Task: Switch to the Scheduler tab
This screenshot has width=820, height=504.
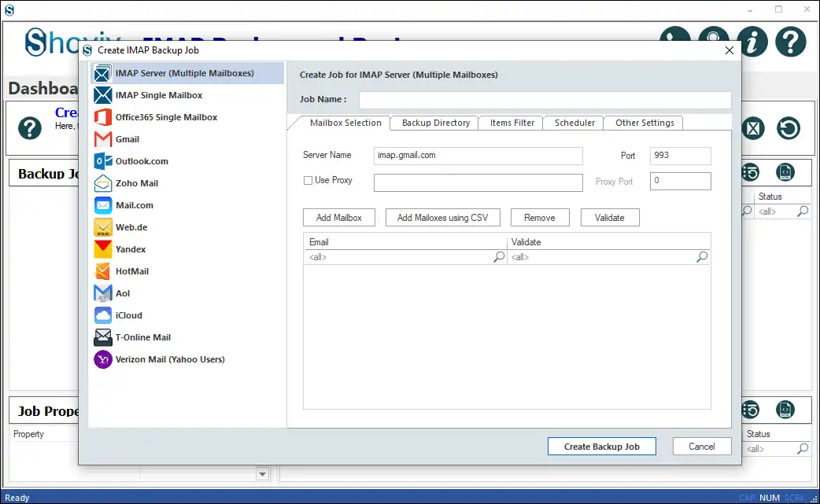Action: coord(574,123)
